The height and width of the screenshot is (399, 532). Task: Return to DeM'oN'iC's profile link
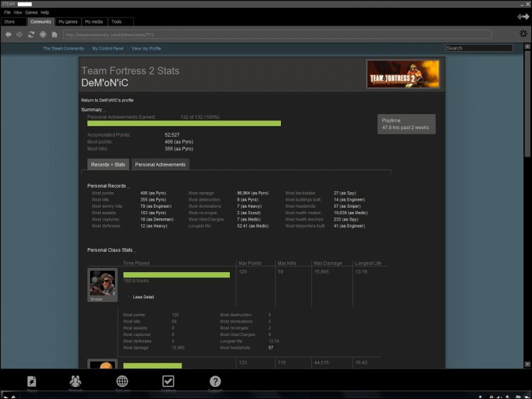tap(107, 101)
